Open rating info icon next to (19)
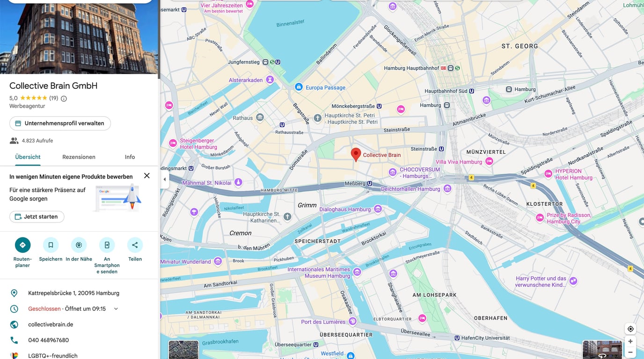The height and width of the screenshot is (359, 644). 64,99
